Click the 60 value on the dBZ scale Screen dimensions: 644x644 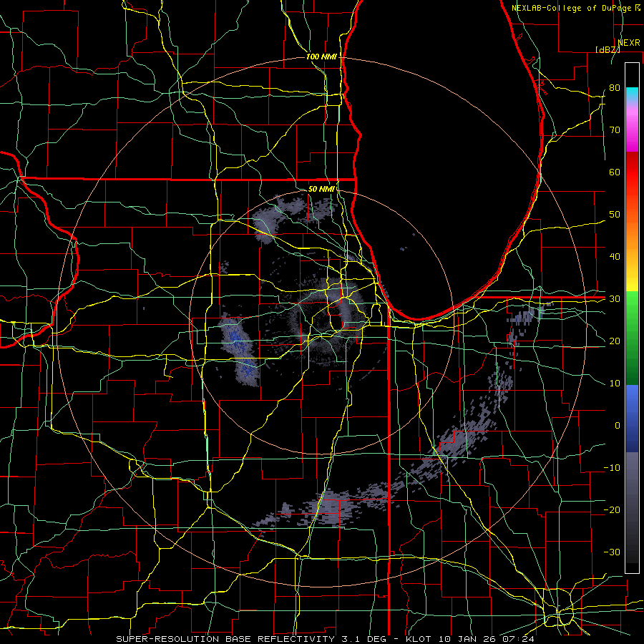(x=615, y=172)
